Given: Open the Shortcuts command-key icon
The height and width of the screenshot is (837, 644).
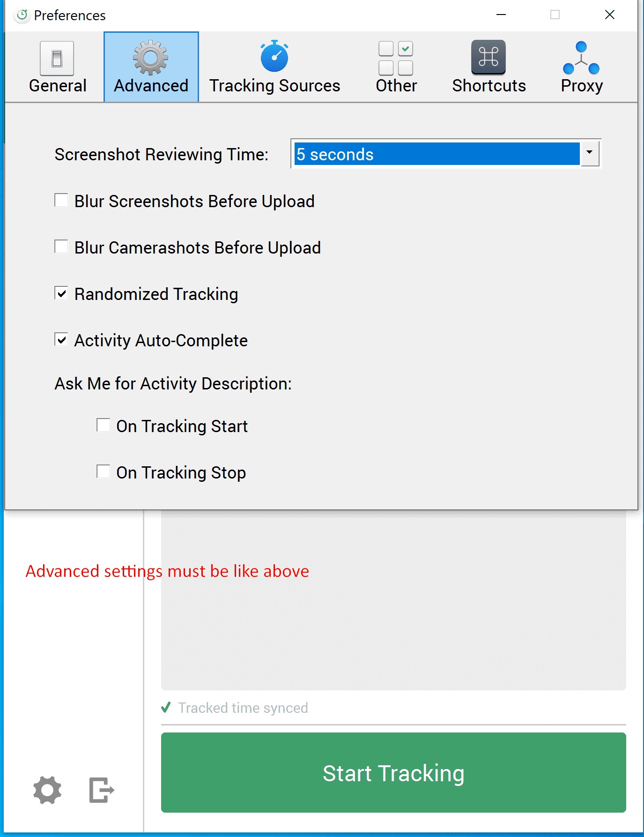Looking at the screenshot, I should (x=489, y=58).
